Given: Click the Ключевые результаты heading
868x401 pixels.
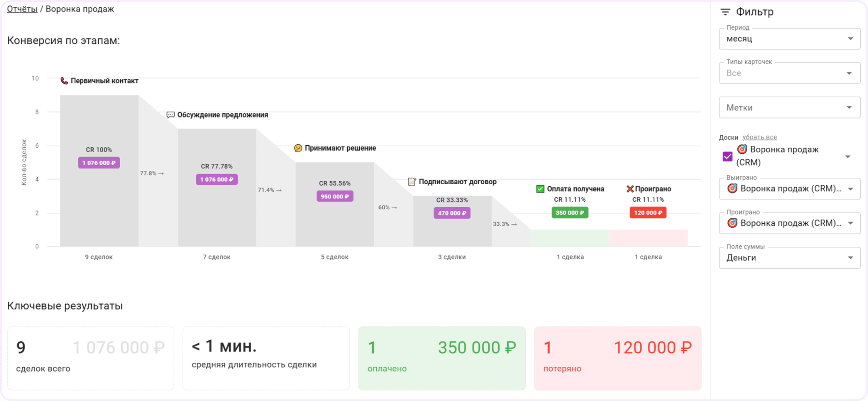Looking at the screenshot, I should (x=65, y=306).
